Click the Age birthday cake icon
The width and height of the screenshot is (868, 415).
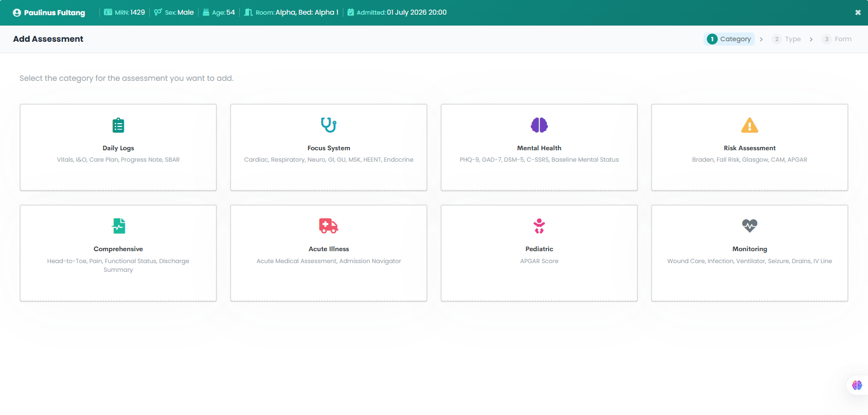point(206,12)
